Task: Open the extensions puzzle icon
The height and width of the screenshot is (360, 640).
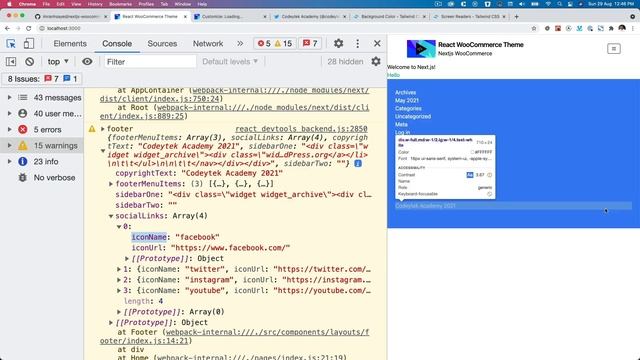Action: click(611, 28)
